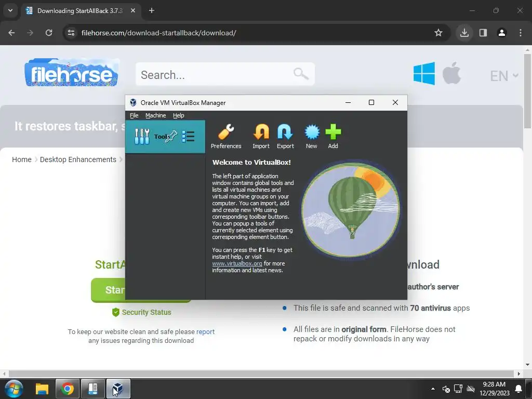The width and height of the screenshot is (532, 399).
Task: Go back in Chrome
Action: tap(11, 33)
